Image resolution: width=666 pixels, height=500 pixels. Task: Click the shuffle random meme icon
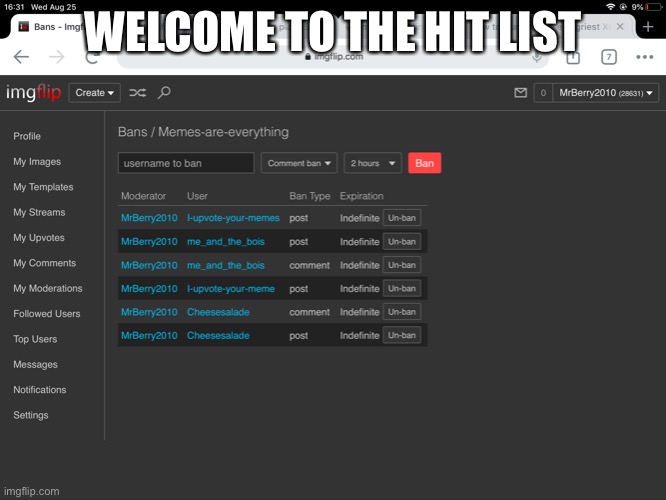[138, 93]
